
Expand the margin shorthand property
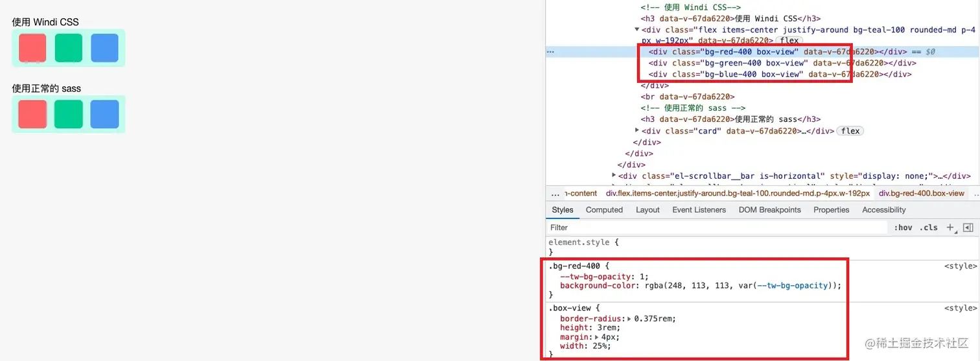(597, 337)
